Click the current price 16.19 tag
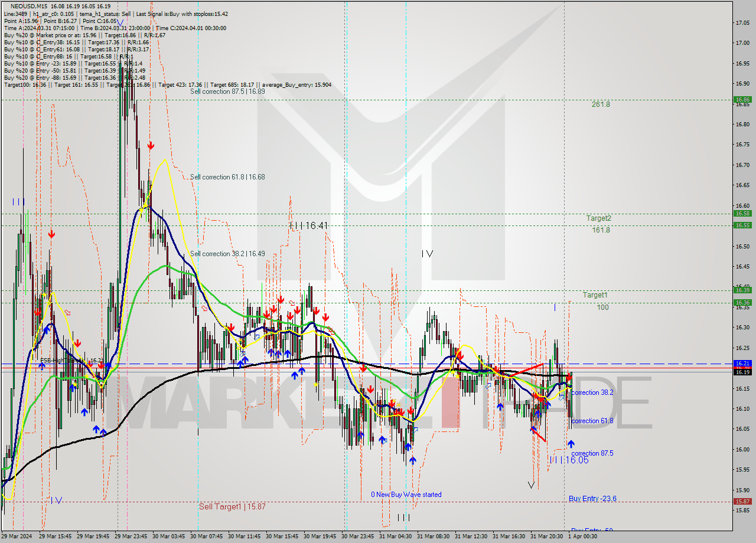 (x=742, y=372)
